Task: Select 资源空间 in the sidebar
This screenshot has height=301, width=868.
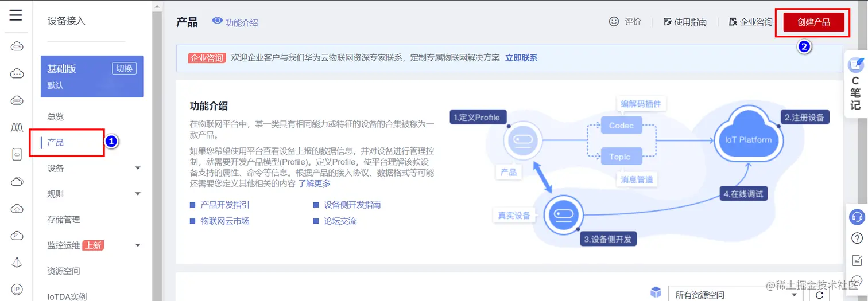Action: pyautogui.click(x=64, y=271)
